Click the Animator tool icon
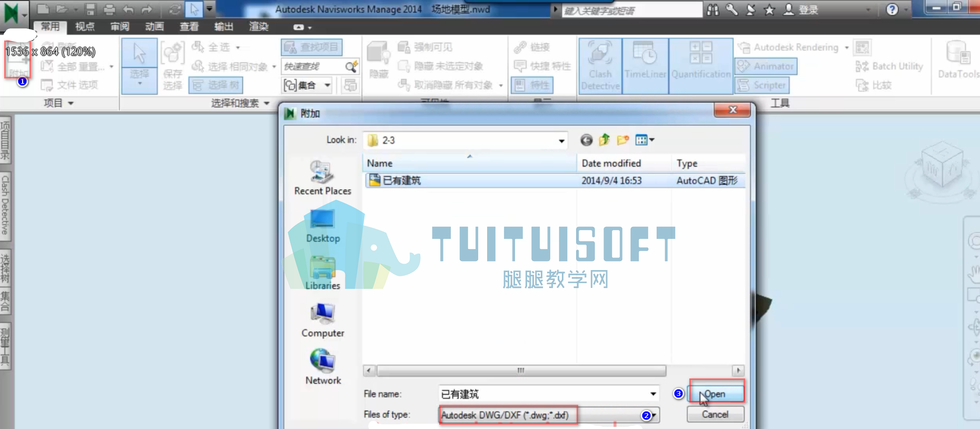Viewport: 980px width, 429px height. point(766,66)
